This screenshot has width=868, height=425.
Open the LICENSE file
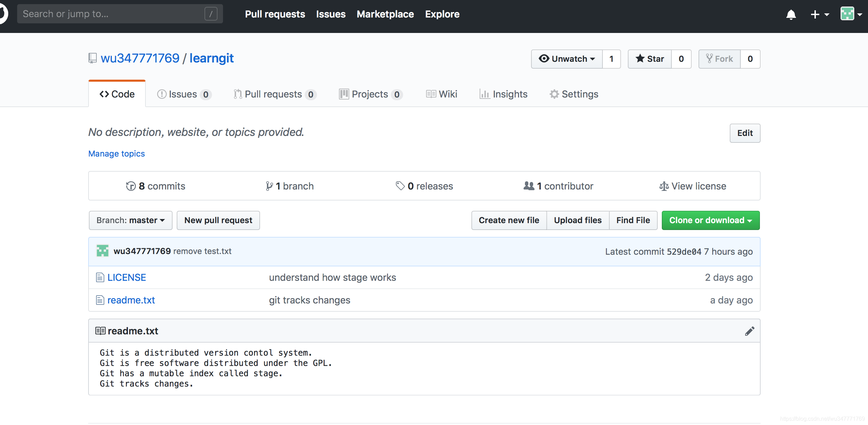[x=127, y=277]
